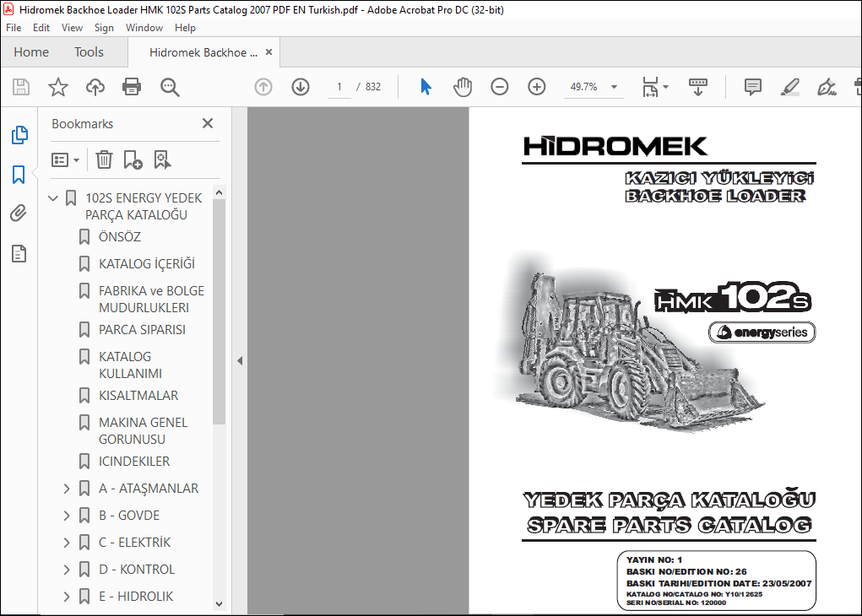Open FABRIKA ve BOLGE MUDURLUKLERI bookmark
Image resolution: width=862 pixels, height=616 pixels.
[151, 299]
